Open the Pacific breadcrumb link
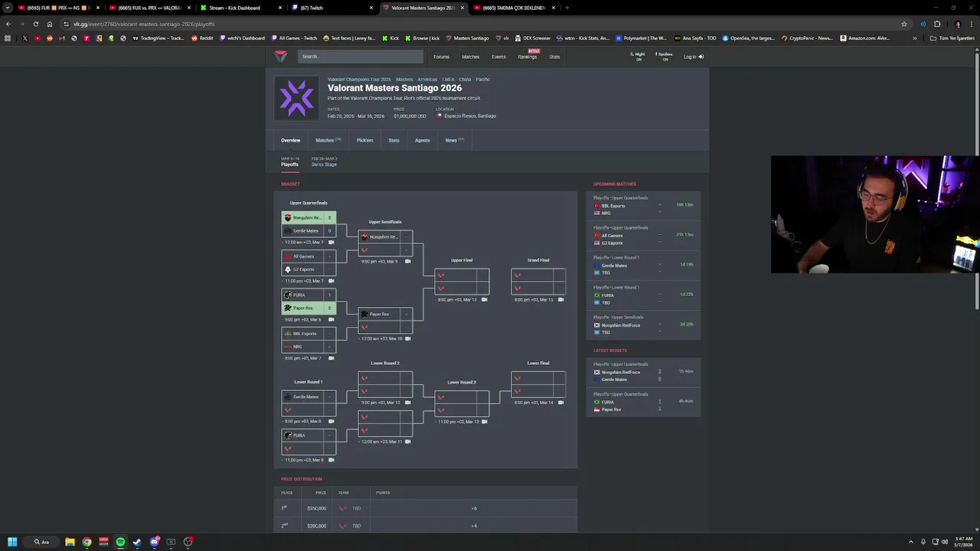The image size is (980, 551). click(482, 80)
